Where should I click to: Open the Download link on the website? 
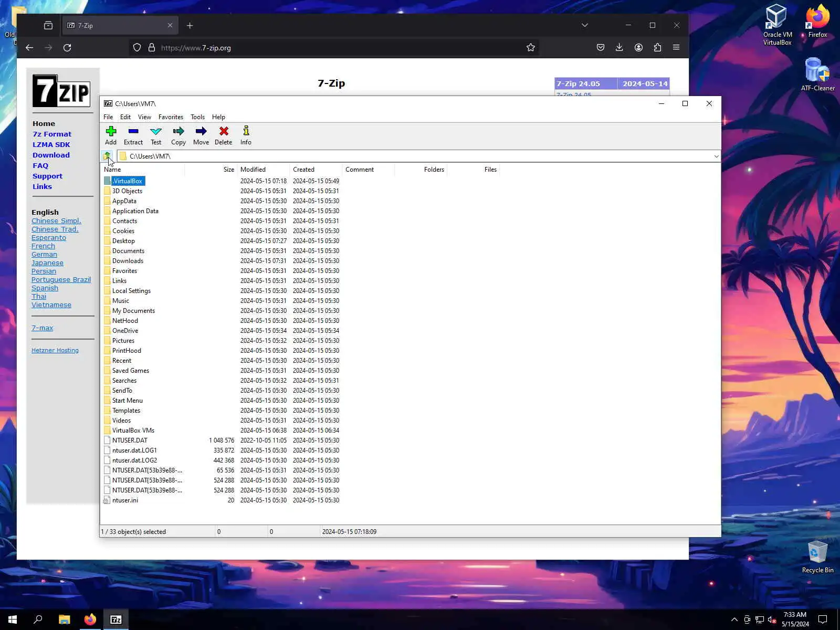(x=51, y=155)
